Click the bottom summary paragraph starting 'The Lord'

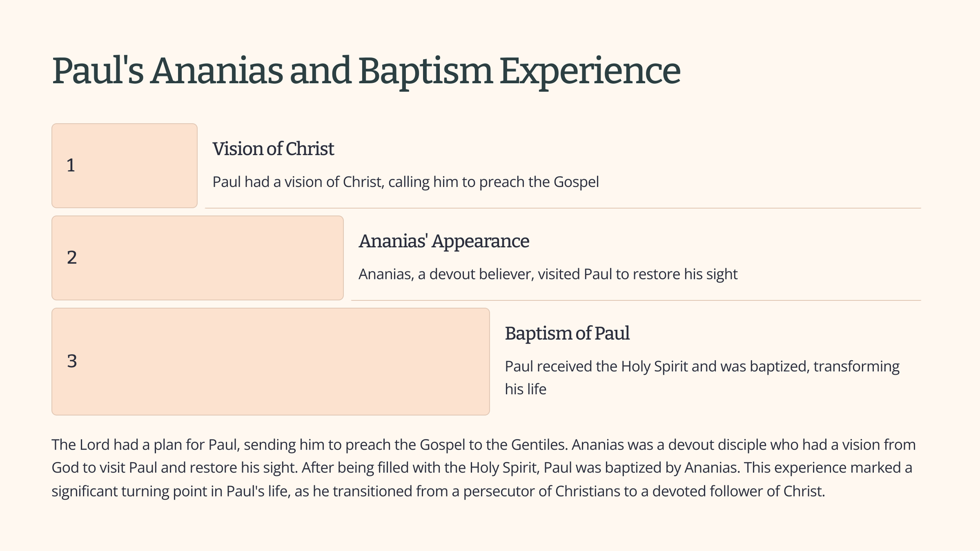coord(483,468)
